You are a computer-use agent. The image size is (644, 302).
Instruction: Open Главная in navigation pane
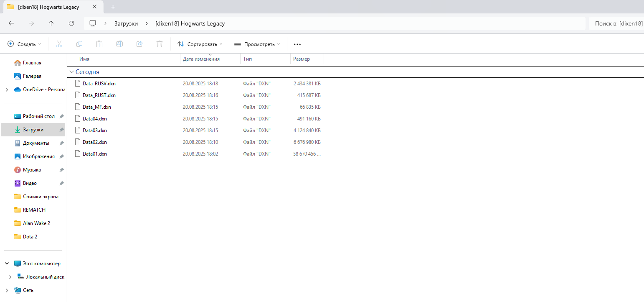pos(33,63)
